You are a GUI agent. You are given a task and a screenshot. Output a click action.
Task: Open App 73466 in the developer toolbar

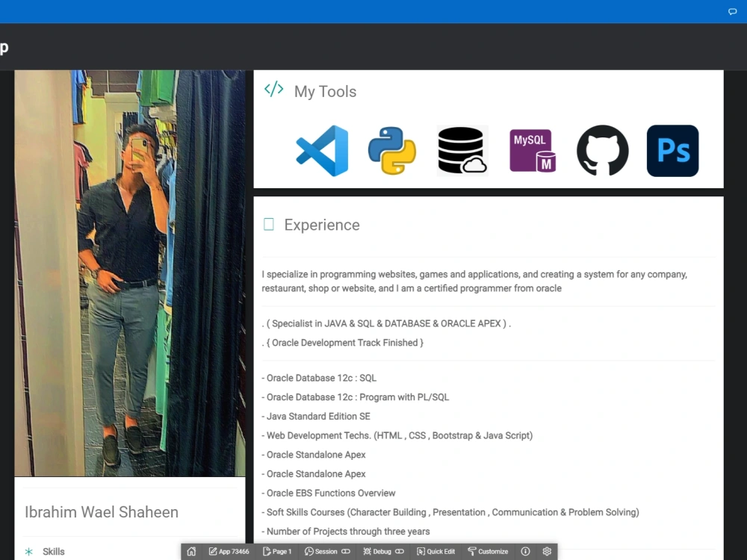pyautogui.click(x=229, y=552)
